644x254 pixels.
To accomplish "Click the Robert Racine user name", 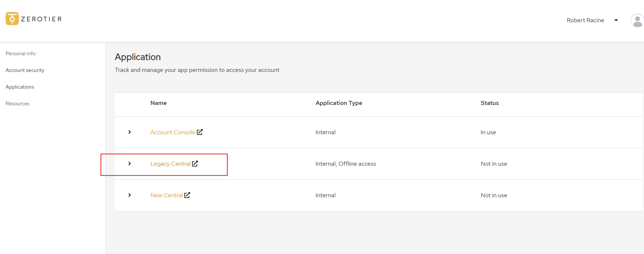I will [585, 20].
